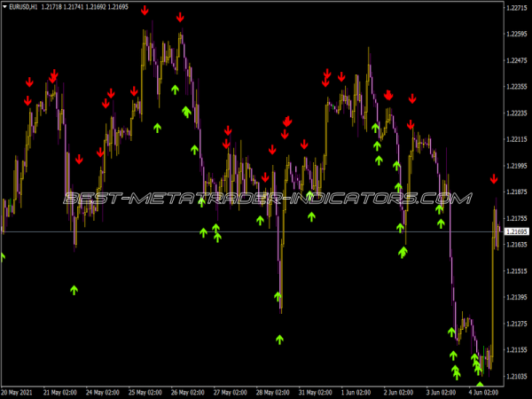
Task: Click the Best-MetaTrader-Indicators.com watermark text
Action: [x=266, y=199]
